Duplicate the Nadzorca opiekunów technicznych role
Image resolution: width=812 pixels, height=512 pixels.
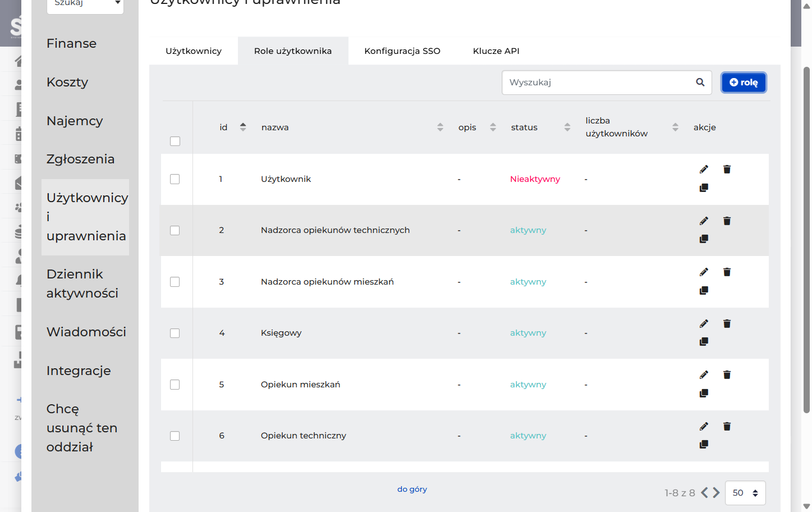click(x=704, y=239)
